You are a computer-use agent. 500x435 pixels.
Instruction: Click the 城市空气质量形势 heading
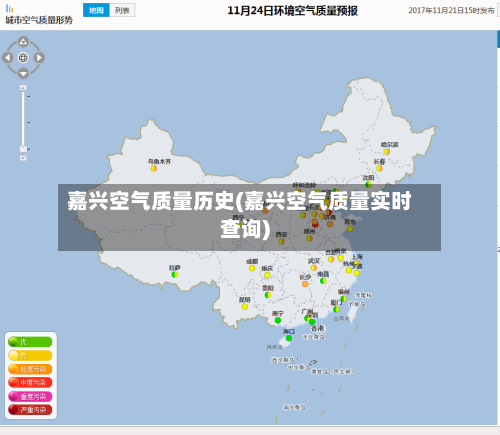39,20
